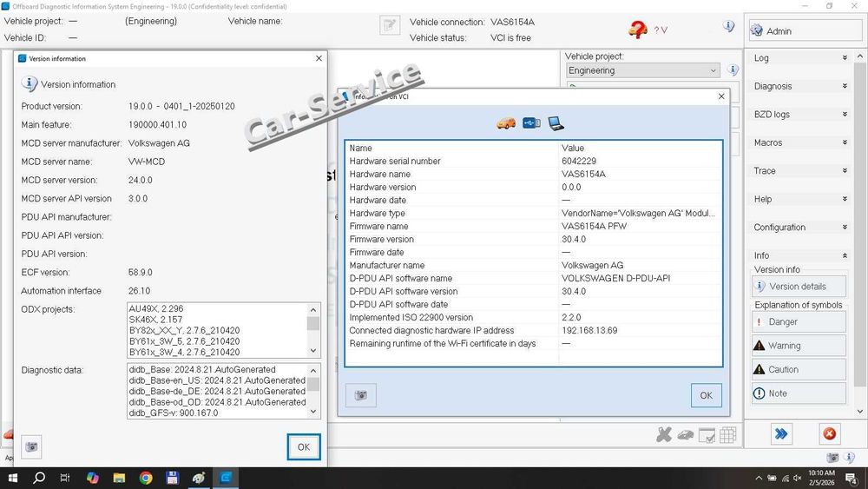The height and width of the screenshot is (489, 868).
Task: Select the USB interface icon in VCI dialog
Action: point(531,122)
